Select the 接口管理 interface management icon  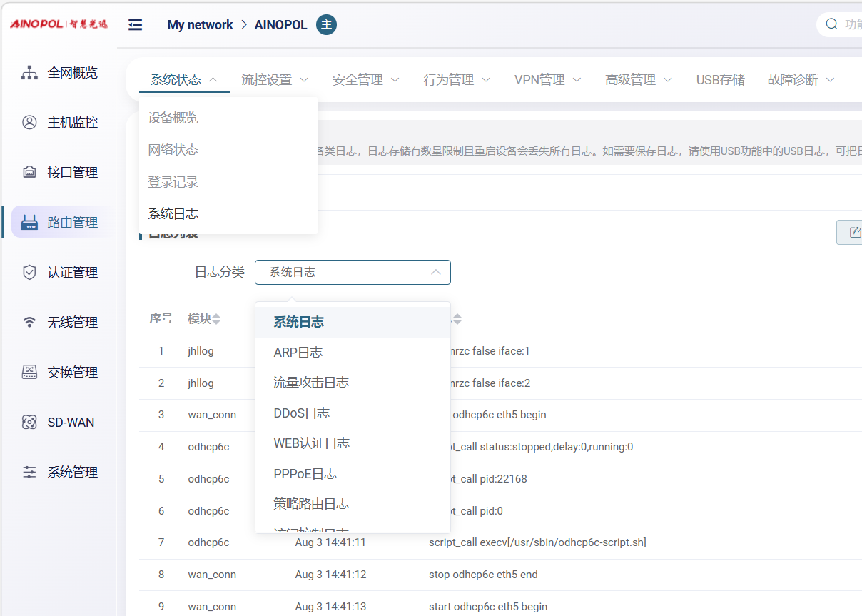29,173
